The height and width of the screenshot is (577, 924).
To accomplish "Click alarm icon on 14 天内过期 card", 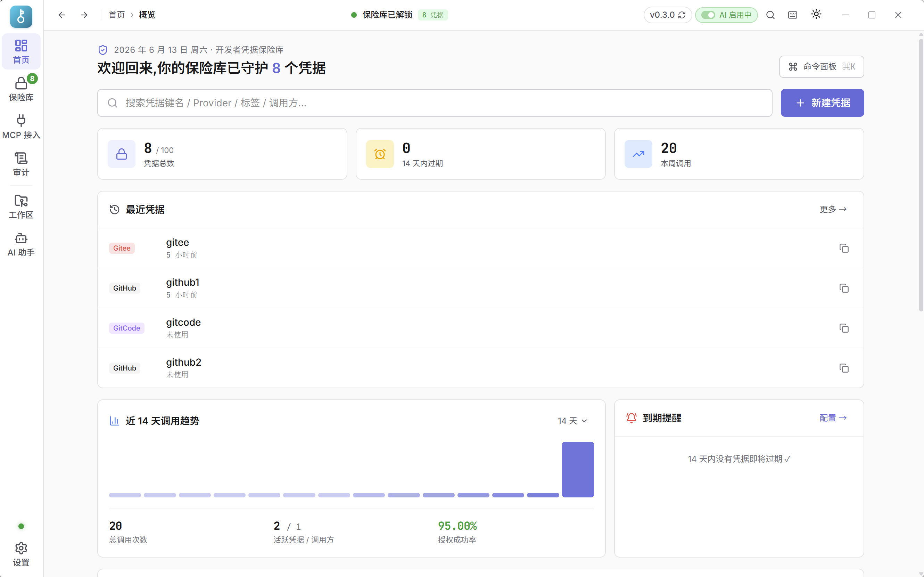I will click(380, 154).
